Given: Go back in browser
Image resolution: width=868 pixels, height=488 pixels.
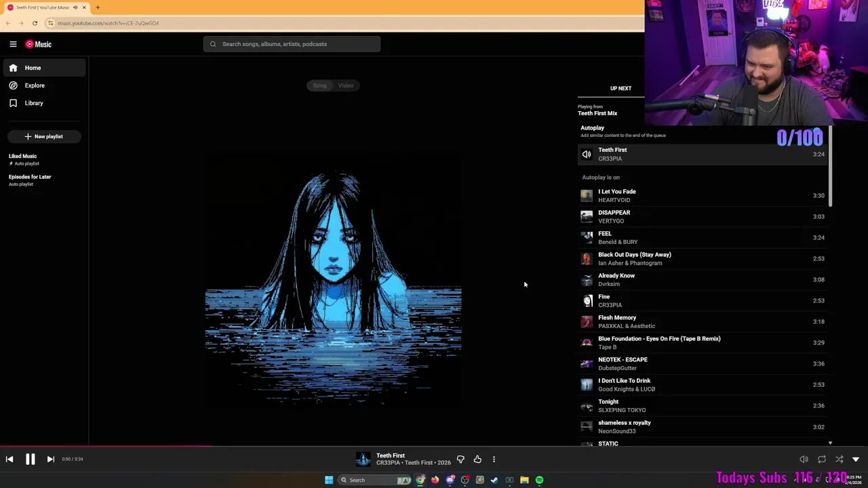Looking at the screenshot, I should [7, 23].
